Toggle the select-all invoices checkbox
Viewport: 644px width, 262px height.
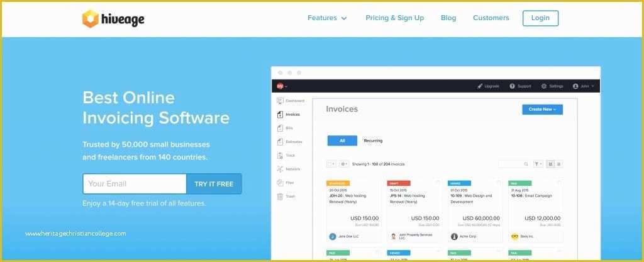pos(330,164)
